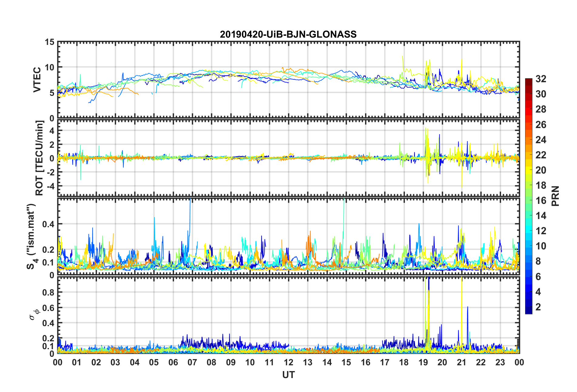Pick the dark red top of the colorbar
This screenshot has height=392, width=577.
(x=528, y=80)
